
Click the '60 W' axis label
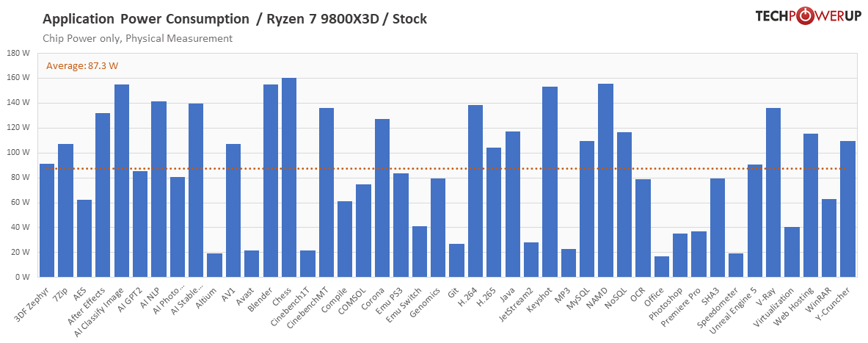[21, 203]
